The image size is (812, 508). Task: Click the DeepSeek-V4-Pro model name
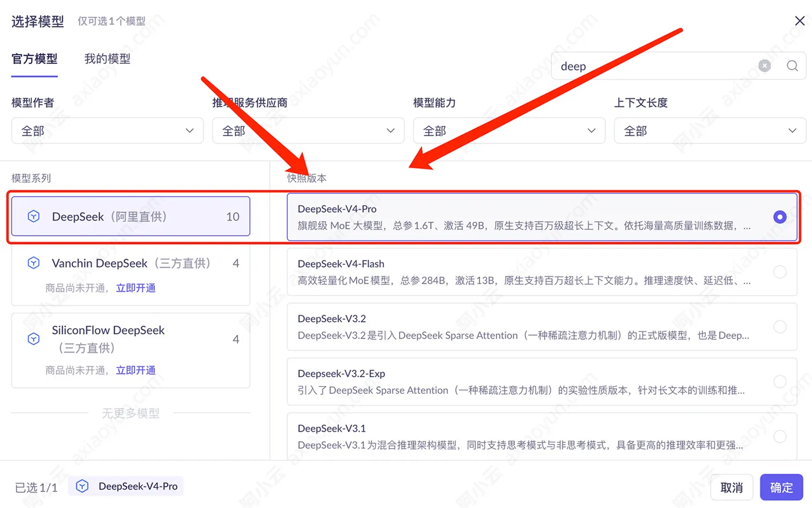click(x=337, y=209)
